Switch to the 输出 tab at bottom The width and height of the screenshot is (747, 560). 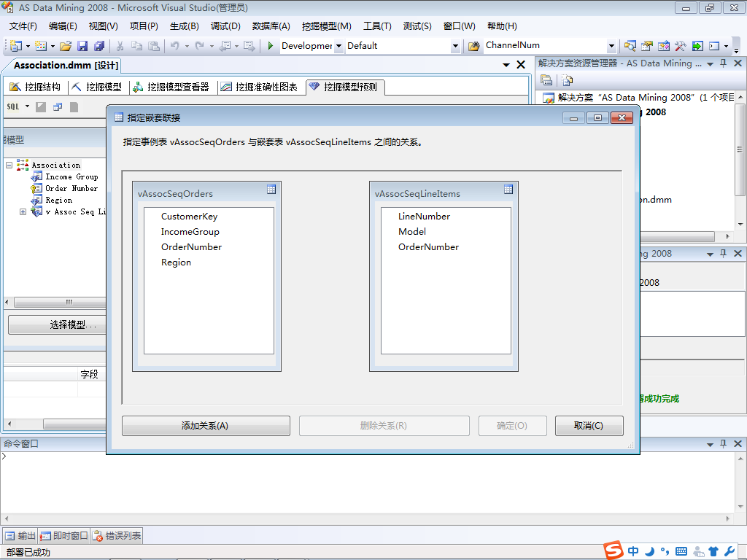tap(20, 536)
